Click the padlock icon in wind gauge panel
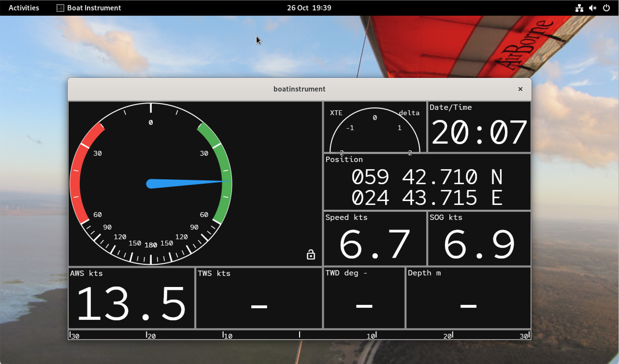 311,254
